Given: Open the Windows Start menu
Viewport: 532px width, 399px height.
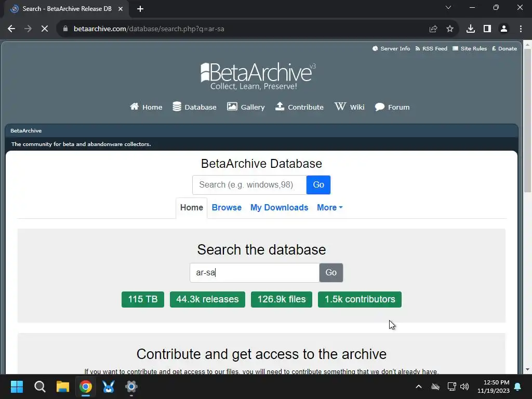Looking at the screenshot, I should (x=17, y=387).
